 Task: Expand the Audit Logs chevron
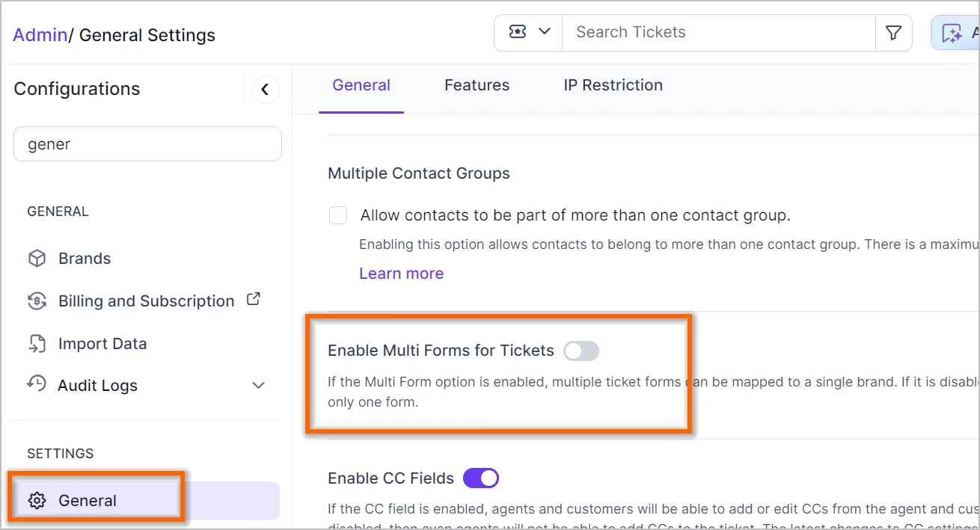point(258,386)
